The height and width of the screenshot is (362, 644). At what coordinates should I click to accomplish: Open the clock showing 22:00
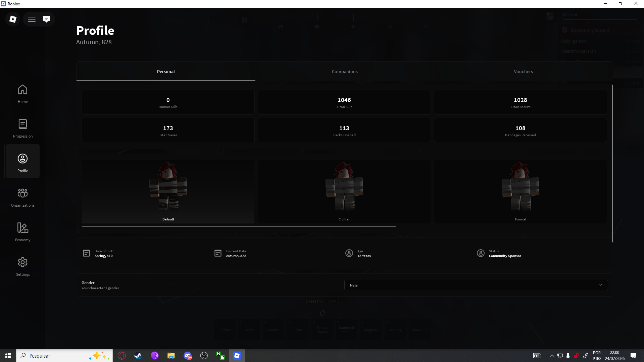pyautogui.click(x=615, y=356)
